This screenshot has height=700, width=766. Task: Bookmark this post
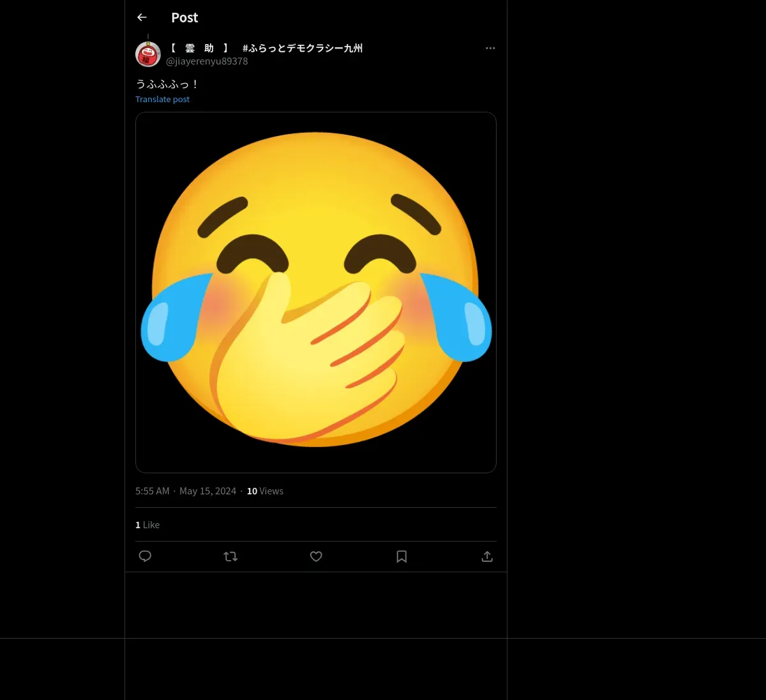[x=402, y=556]
